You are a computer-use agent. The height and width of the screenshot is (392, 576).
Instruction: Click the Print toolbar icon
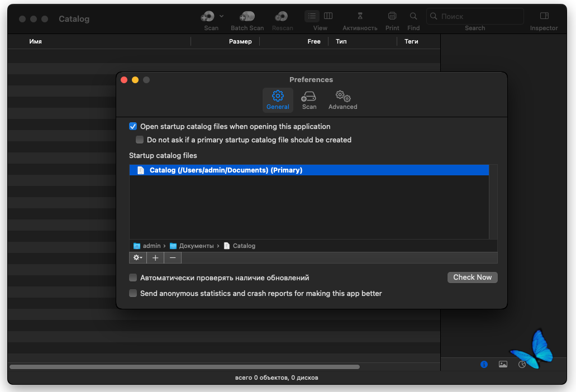coord(392,16)
